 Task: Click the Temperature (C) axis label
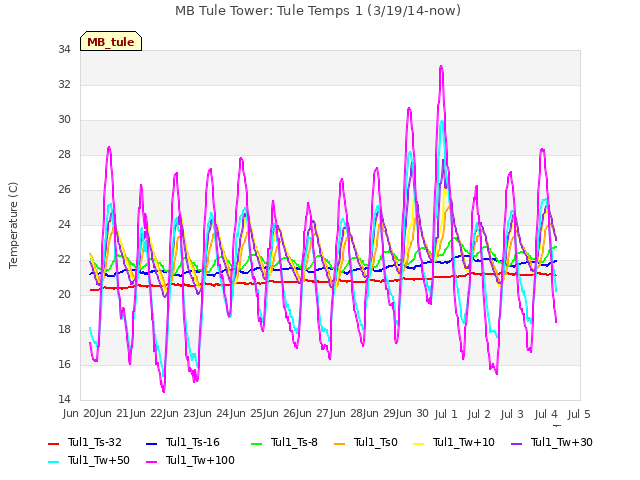(x=13, y=225)
